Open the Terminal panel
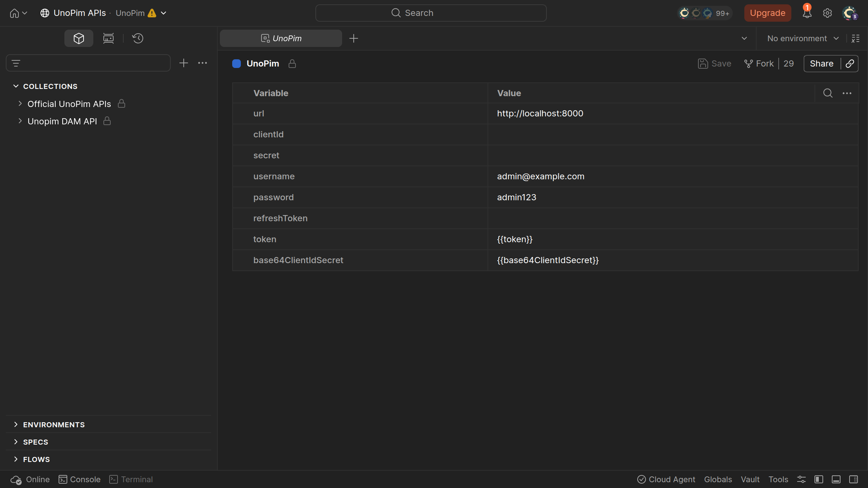This screenshot has height=488, width=868. point(131,479)
